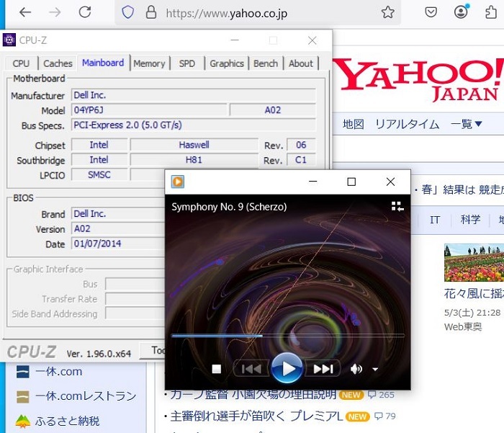Click the Southbridge value H81

[x=194, y=160]
